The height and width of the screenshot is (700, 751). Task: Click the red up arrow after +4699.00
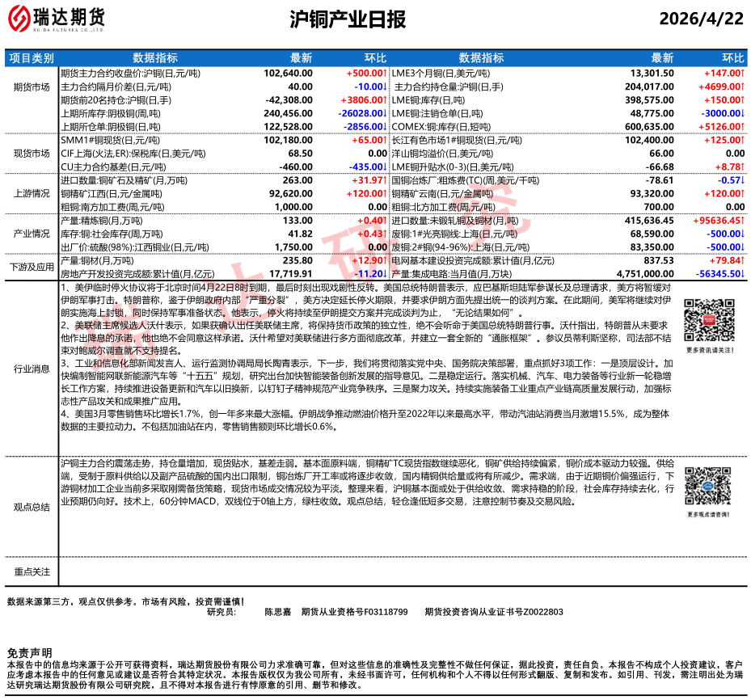[x=740, y=86]
